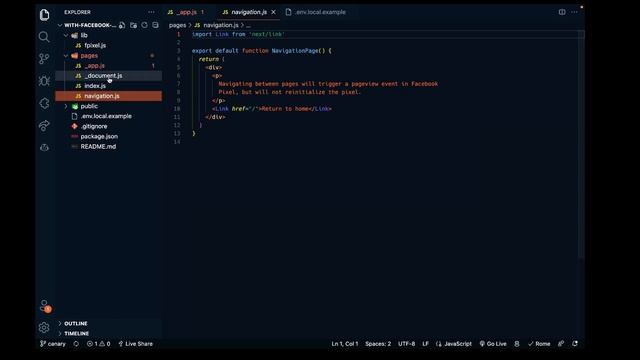Screen dimensions: 640x360
Task: Place cursor on line 10 Link element
Action: pos(272,109)
